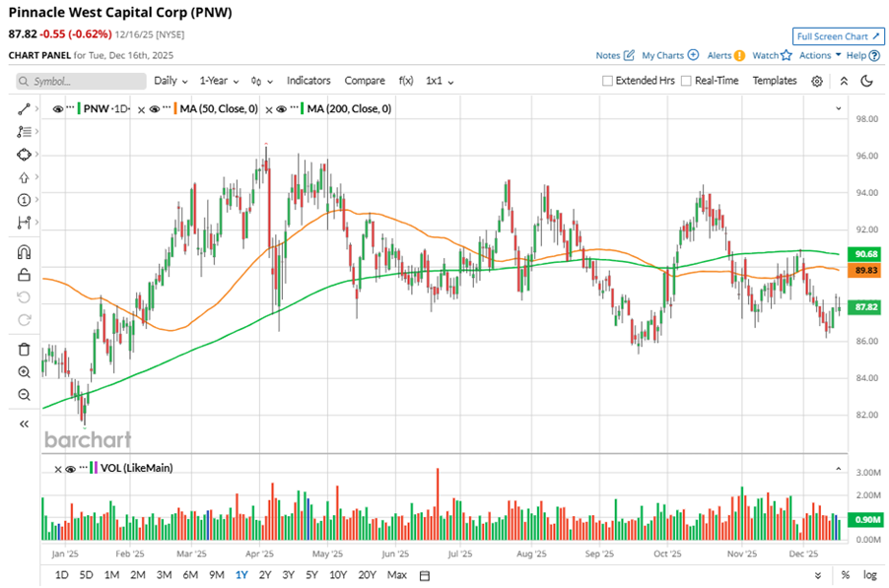Open the Notes edit icon

[x=629, y=55]
